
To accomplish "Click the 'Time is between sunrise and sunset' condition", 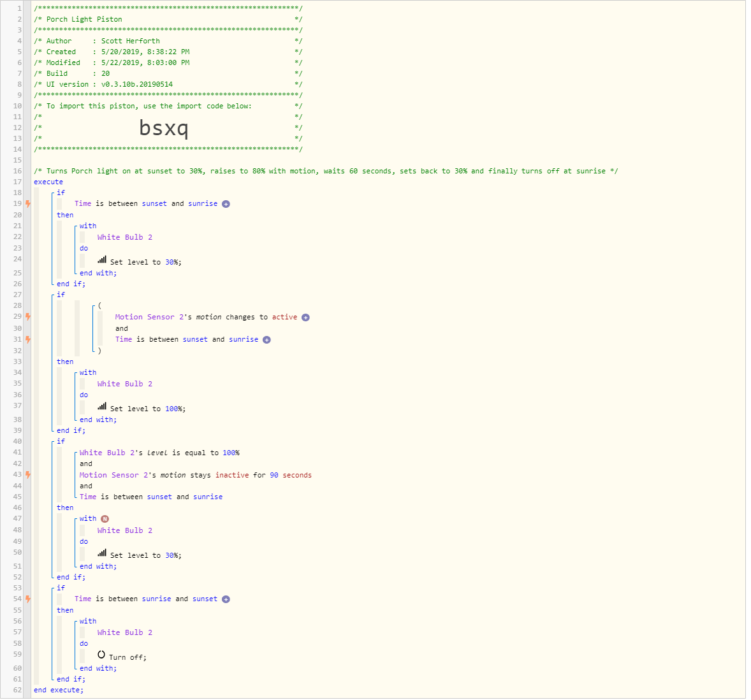I will pos(146,599).
